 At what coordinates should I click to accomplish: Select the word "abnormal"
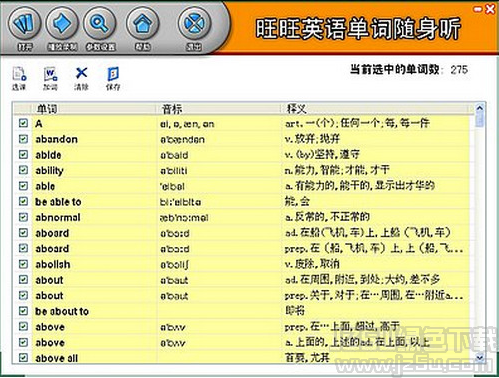coord(58,217)
